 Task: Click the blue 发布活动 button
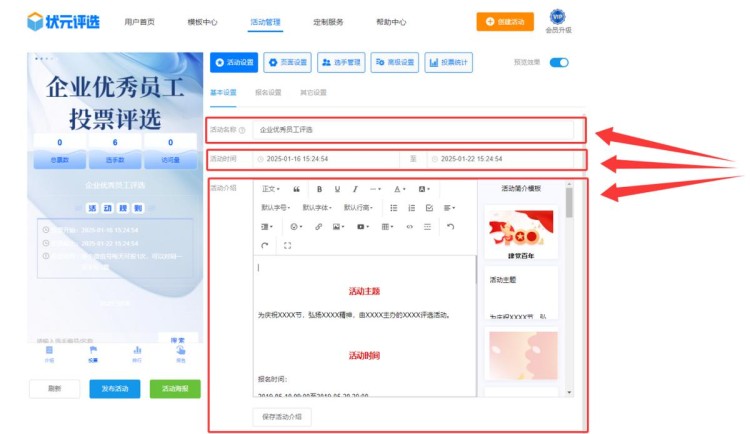click(115, 389)
